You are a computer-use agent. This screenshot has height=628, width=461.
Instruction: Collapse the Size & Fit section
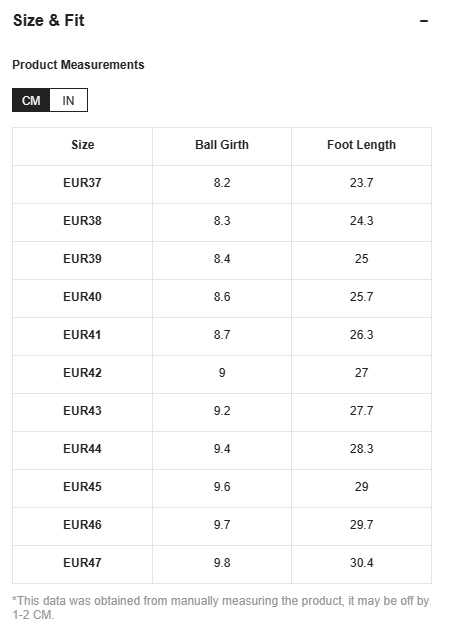pos(424,21)
